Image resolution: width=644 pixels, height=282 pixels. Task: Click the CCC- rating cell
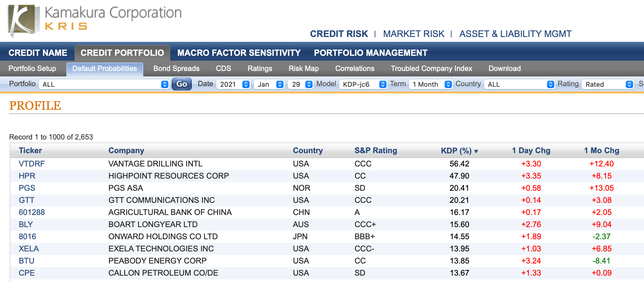coord(364,249)
